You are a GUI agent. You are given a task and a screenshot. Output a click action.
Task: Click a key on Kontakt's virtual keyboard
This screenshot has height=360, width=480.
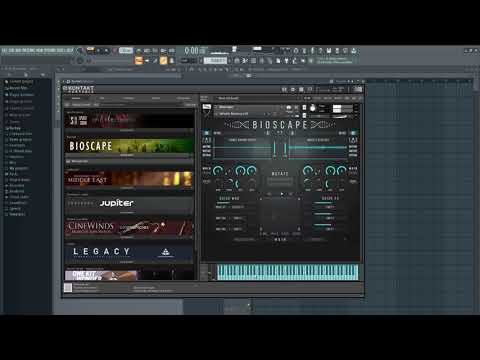(288, 272)
